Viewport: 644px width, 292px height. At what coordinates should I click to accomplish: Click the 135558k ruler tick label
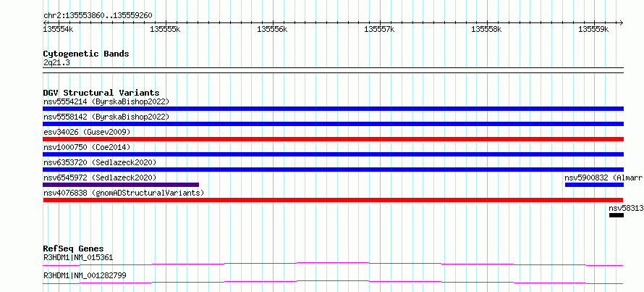click(x=486, y=29)
